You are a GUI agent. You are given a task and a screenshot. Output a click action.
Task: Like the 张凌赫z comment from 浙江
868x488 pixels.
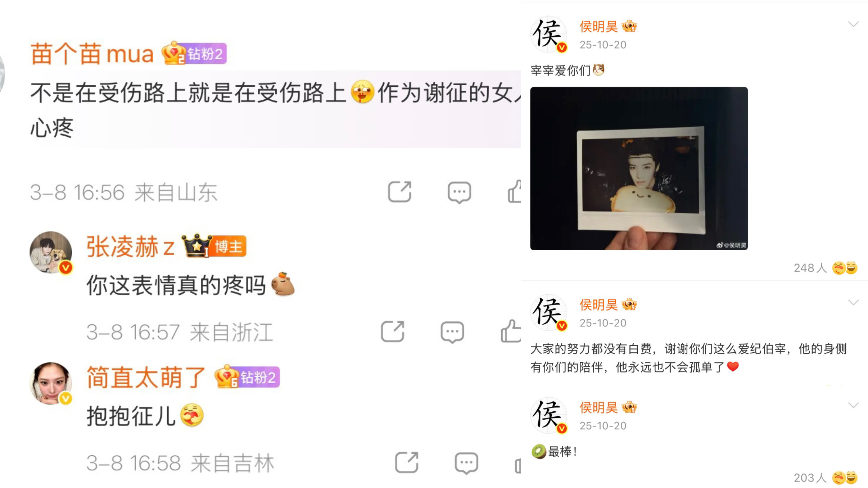click(x=511, y=331)
